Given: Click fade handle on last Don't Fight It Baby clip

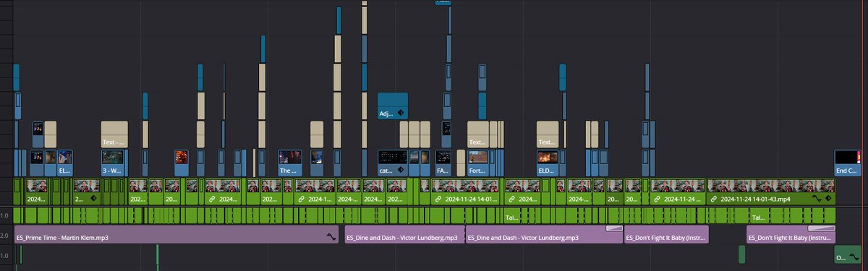Looking at the screenshot, I should 822,228.
